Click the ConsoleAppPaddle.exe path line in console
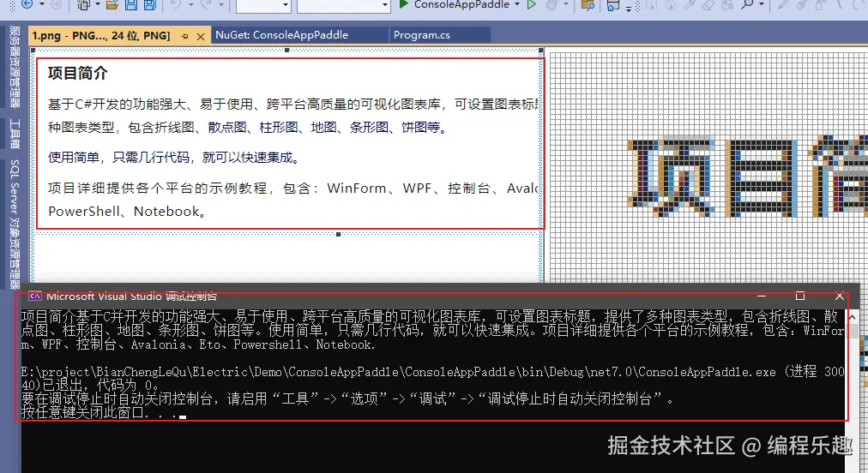 tap(433, 372)
